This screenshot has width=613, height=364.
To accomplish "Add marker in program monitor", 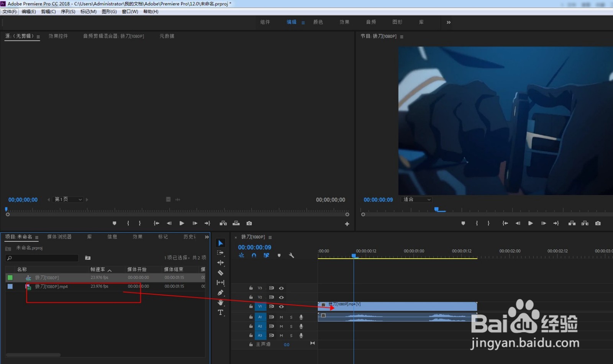I will pos(463,223).
